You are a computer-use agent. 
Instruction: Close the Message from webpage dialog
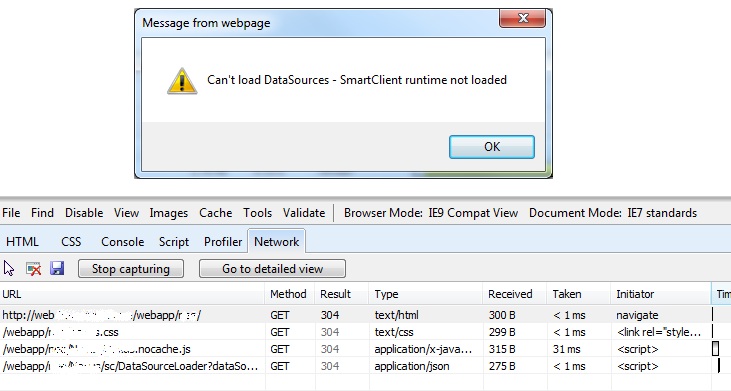pos(523,18)
